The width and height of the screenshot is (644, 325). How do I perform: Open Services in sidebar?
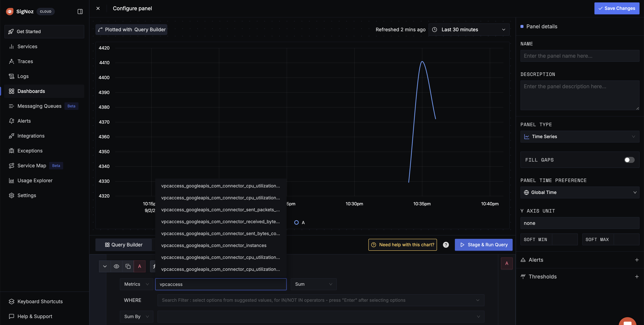click(x=44, y=47)
